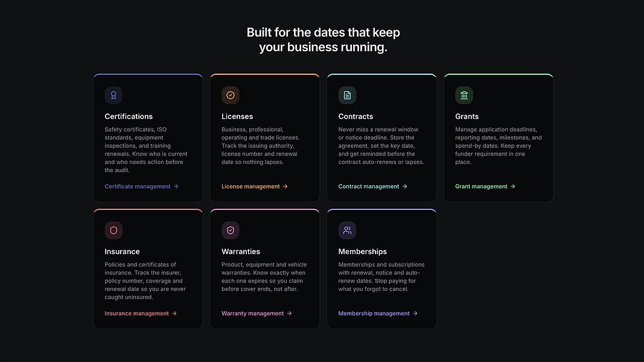Screen dimensions: 644x362
Task: Visit the Warranty management link
Action: click(x=257, y=313)
